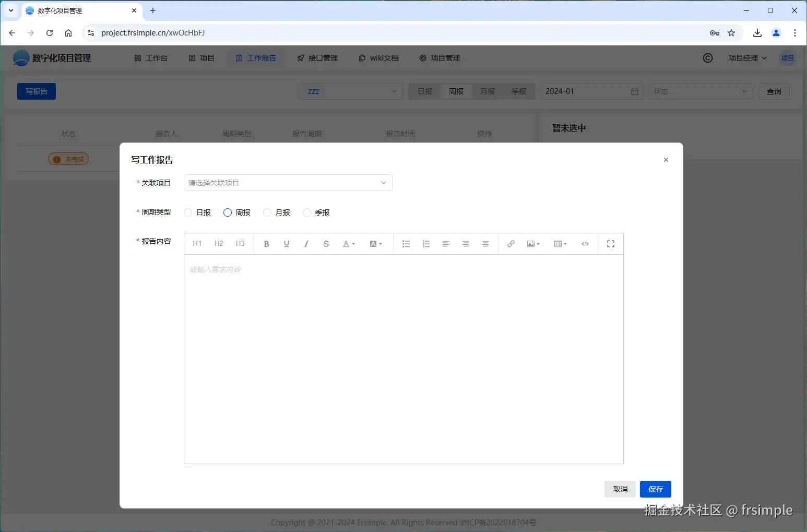Image resolution: width=807 pixels, height=532 pixels.
Task: Switch to the 接口管理 navigation tab
Action: tap(317, 58)
